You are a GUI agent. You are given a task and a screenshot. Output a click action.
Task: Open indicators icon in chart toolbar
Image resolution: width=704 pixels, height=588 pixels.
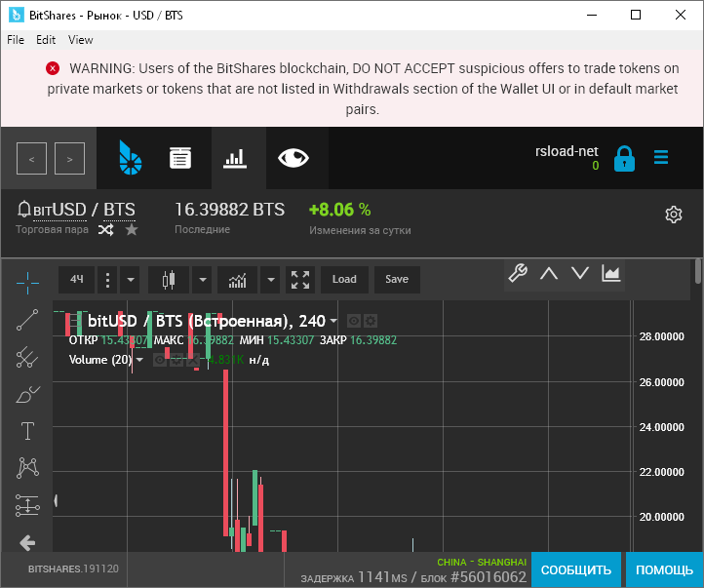pos(238,280)
